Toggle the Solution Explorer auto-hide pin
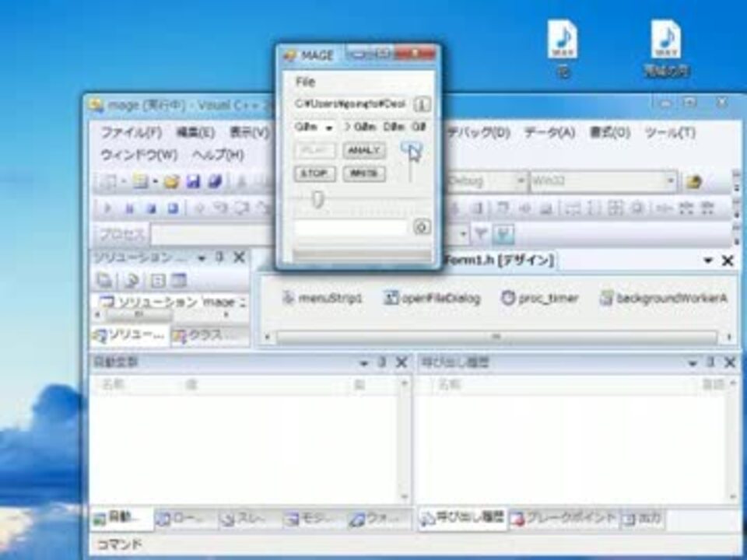 tap(219, 257)
